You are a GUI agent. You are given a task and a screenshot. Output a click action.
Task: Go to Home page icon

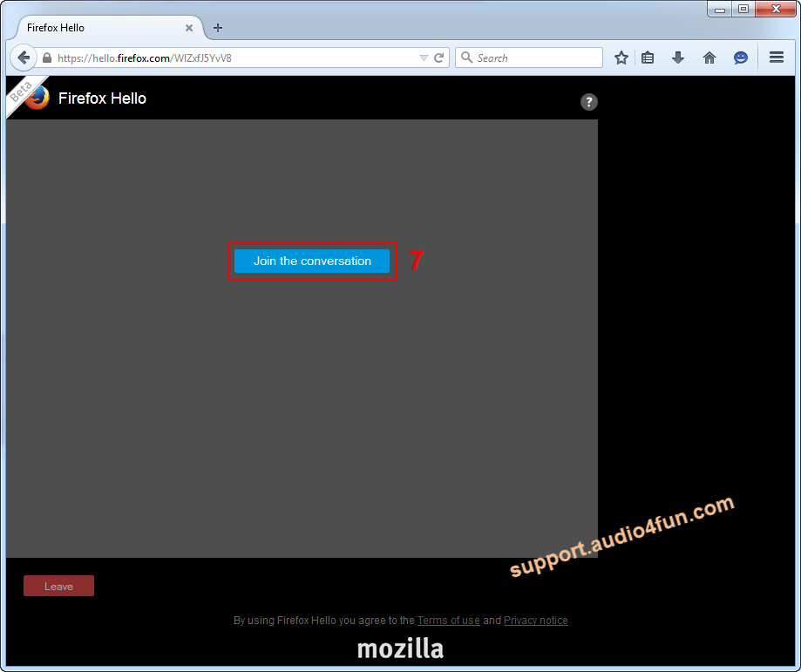coord(709,58)
